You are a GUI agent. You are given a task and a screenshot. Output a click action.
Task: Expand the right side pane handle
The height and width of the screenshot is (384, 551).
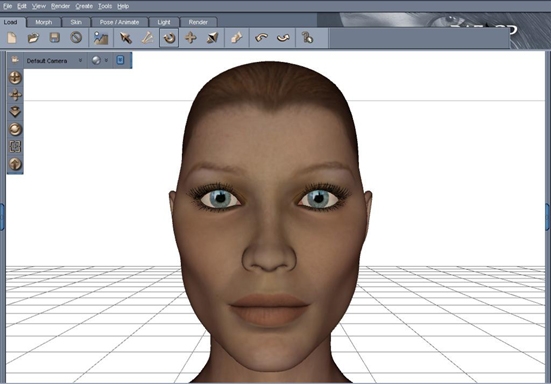point(548,217)
